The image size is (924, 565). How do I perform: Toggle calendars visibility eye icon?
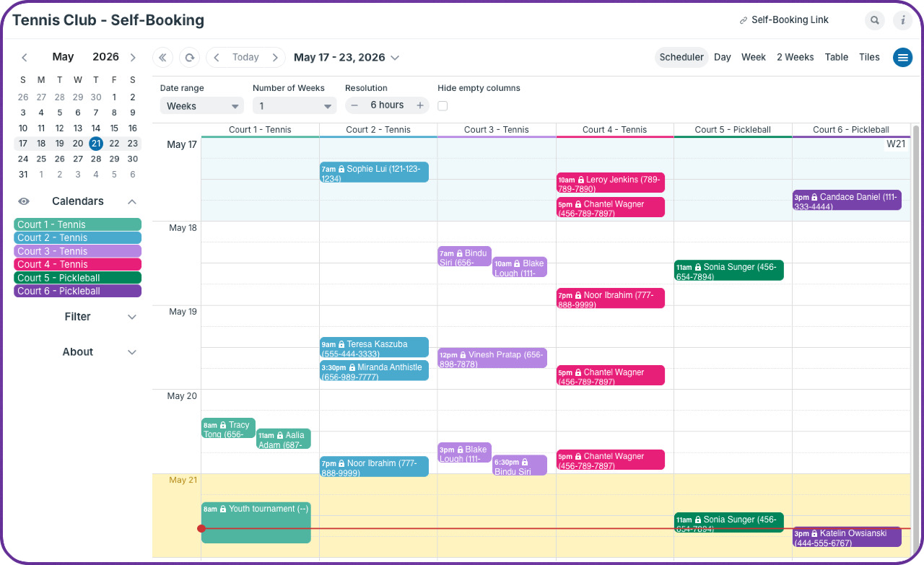pos(24,201)
